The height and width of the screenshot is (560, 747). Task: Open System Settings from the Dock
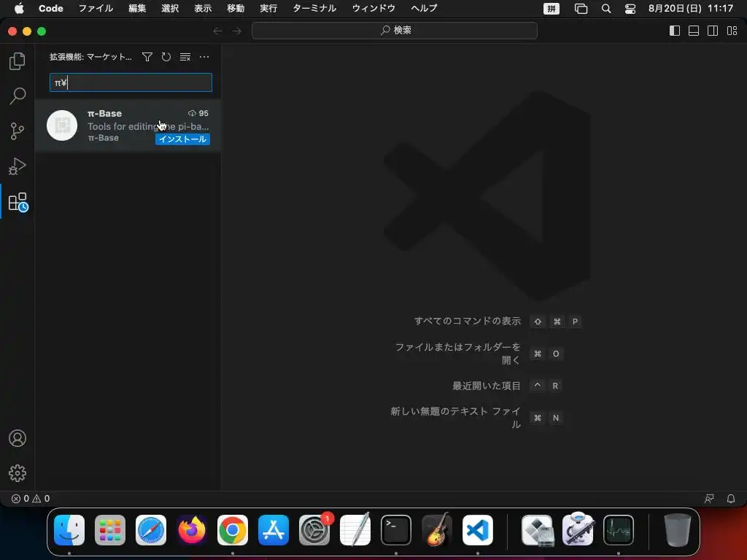click(314, 530)
